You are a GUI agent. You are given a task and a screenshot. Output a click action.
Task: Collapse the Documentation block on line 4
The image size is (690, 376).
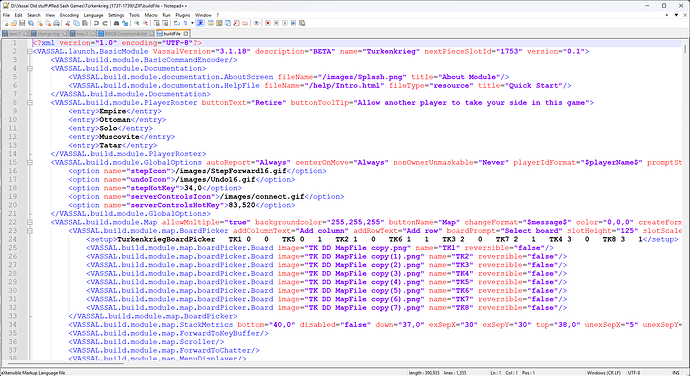coord(29,69)
